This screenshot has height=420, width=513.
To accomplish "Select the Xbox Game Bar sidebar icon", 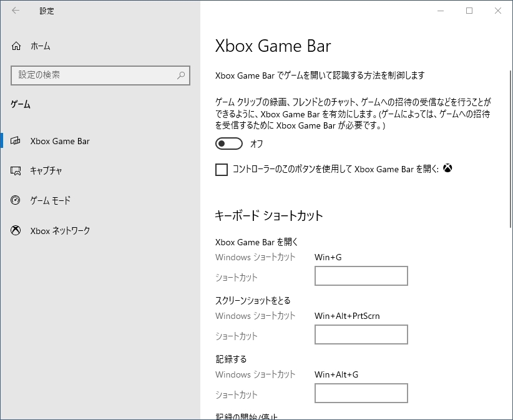I will pyautogui.click(x=16, y=141).
